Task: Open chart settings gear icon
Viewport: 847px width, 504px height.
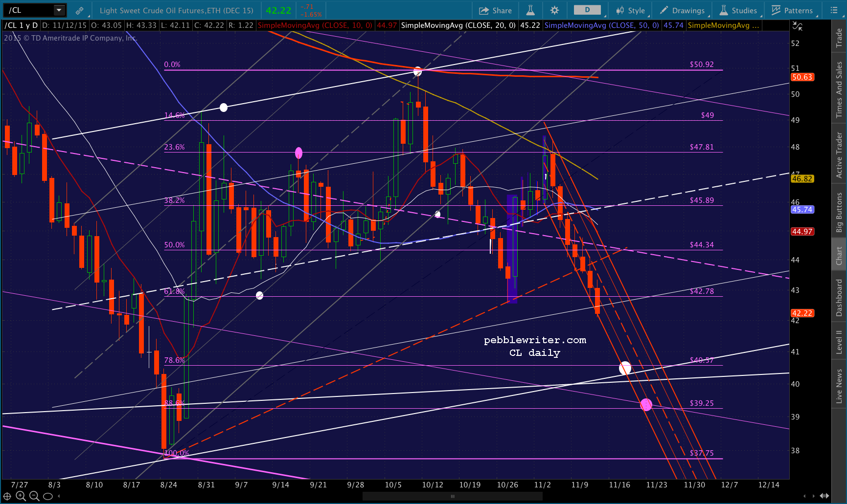Action: 554,10
